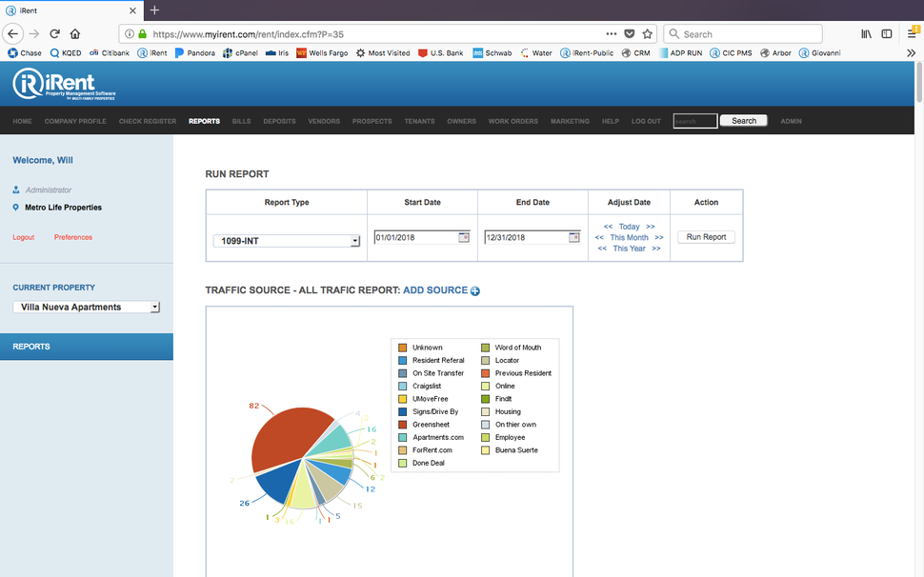Click LOG OUT in navigation bar
Viewport: 924px width, 577px height.
pyautogui.click(x=646, y=121)
